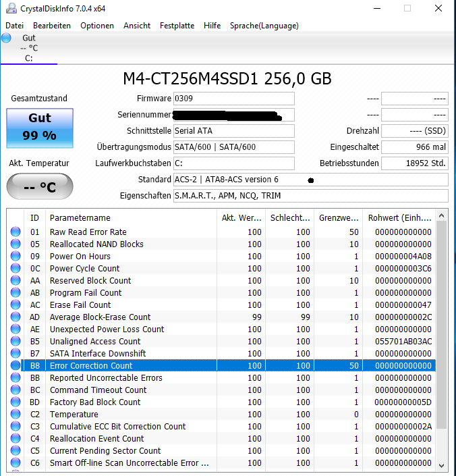Click status orb of Unexpected Power Loss Count
The image size is (456, 476).
click(16, 329)
